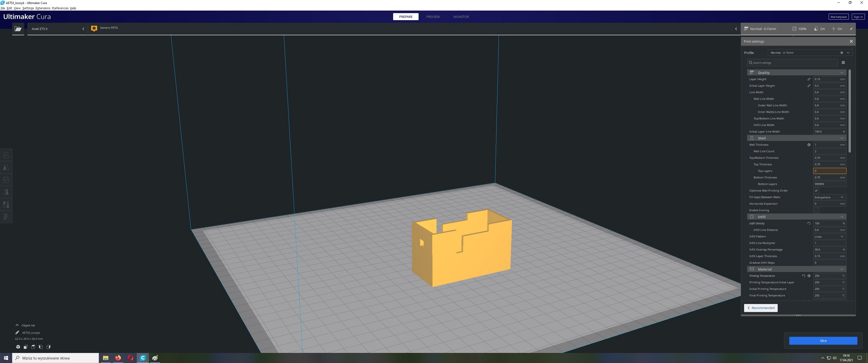
Task: Open the Windows notification center
Action: 860,358
